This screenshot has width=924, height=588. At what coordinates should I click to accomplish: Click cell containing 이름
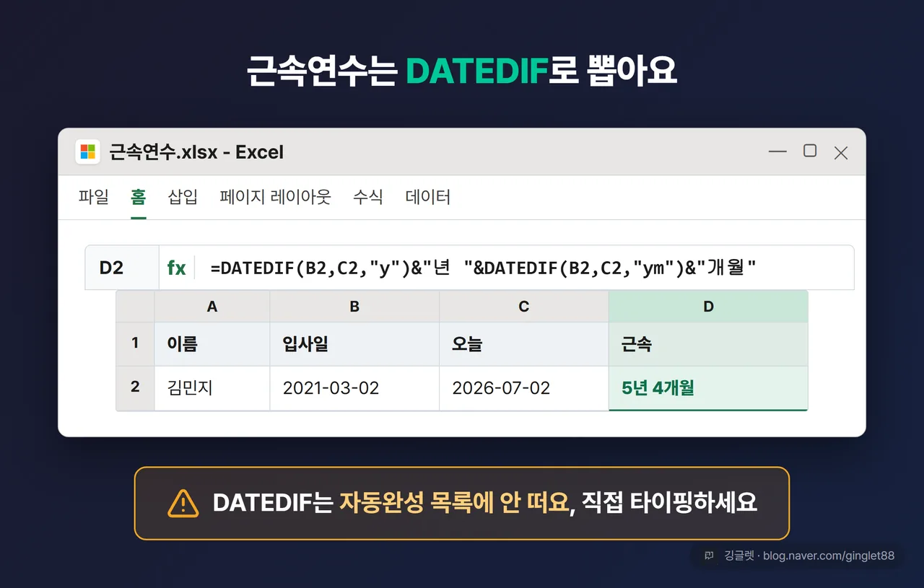pos(212,344)
